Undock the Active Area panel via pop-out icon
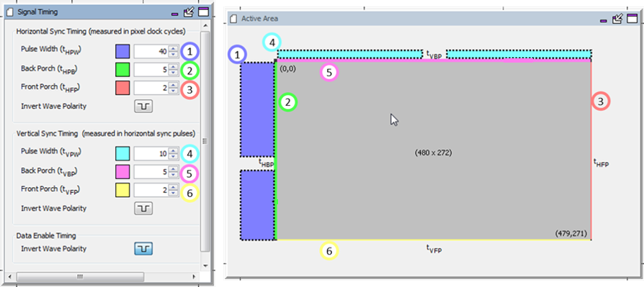The image size is (644, 287). pos(617,19)
